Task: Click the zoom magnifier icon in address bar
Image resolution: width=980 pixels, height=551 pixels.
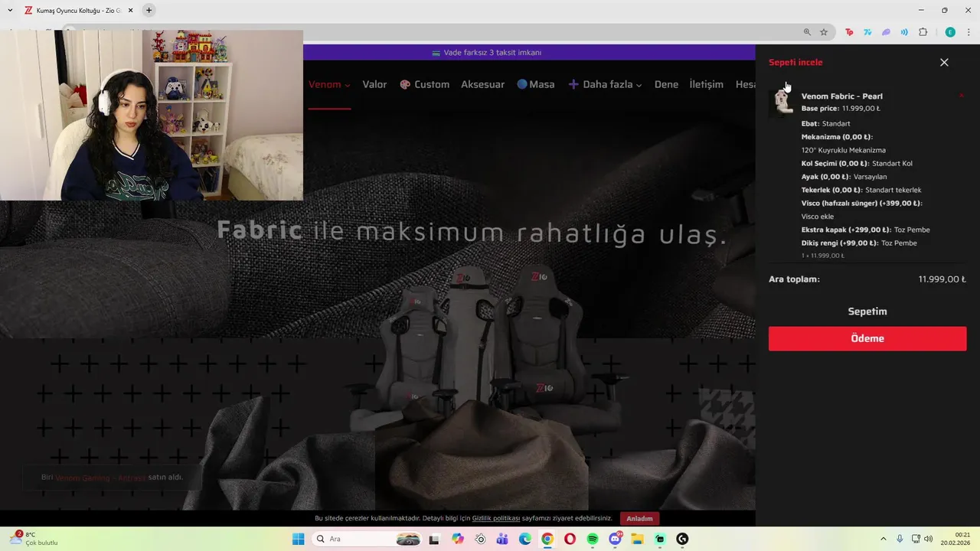Action: click(x=807, y=32)
